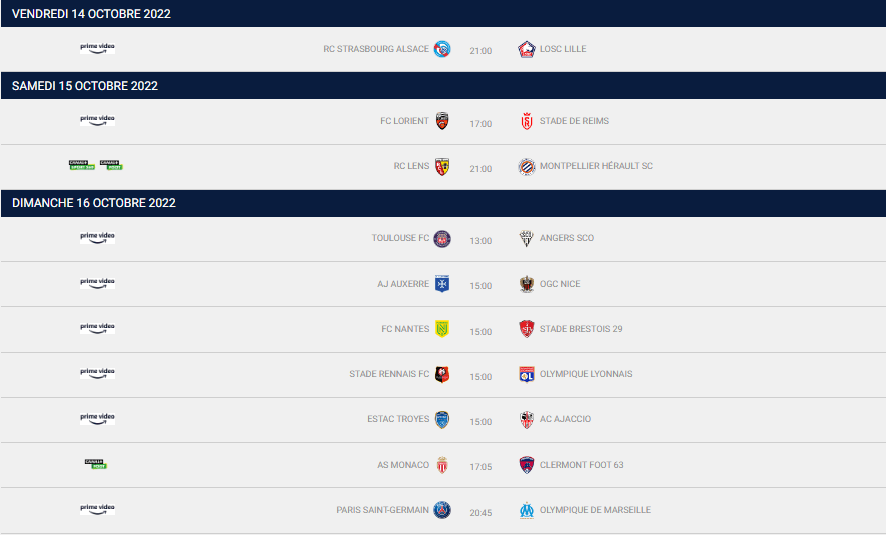
Task: Open the Stade de Reims team link
Action: click(x=574, y=121)
